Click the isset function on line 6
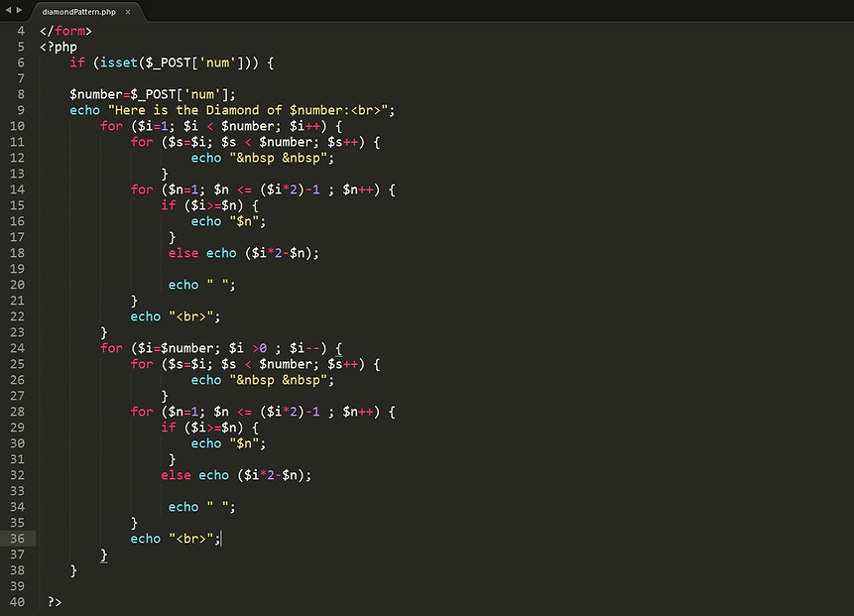 (119, 62)
